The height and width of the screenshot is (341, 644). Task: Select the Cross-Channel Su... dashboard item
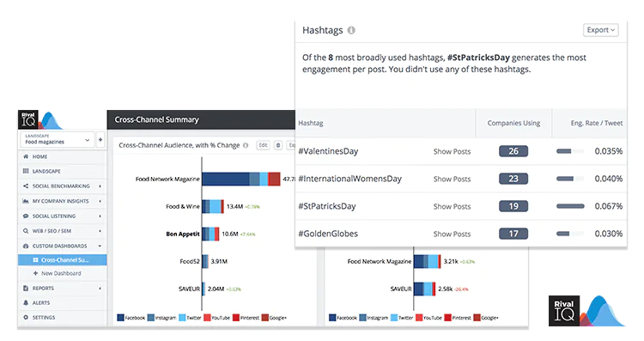63,260
